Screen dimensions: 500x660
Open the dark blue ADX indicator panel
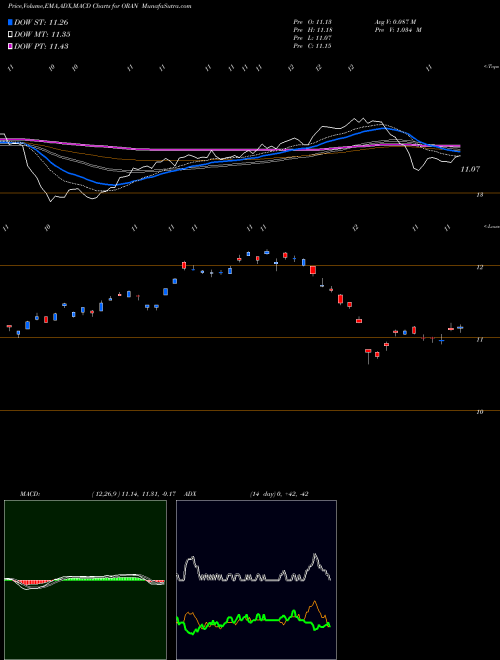click(256, 580)
